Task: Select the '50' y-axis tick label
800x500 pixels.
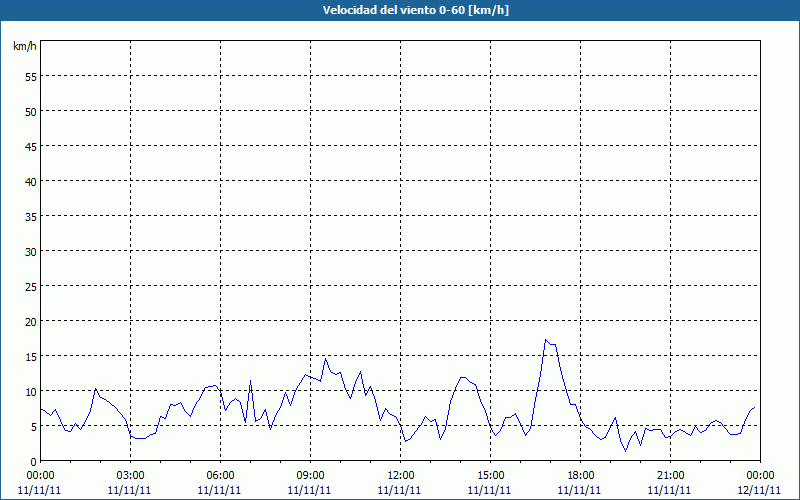Action: (x=31, y=111)
